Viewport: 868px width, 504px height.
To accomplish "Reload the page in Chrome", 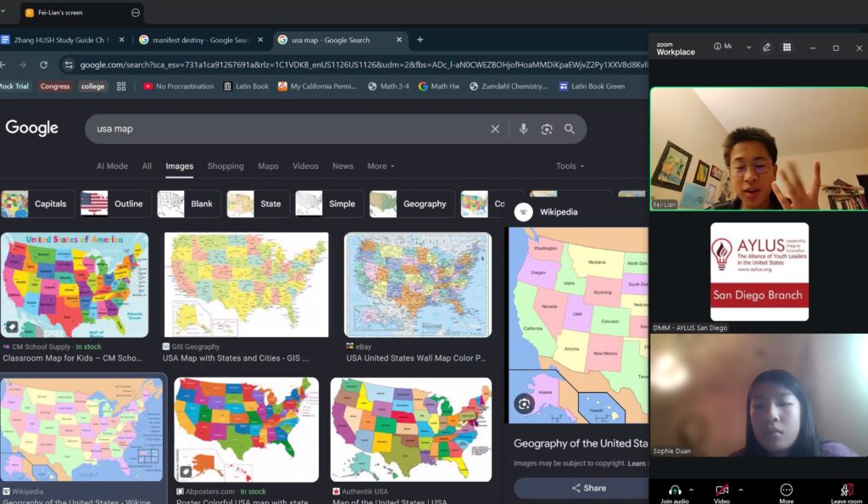I will tap(42, 64).
